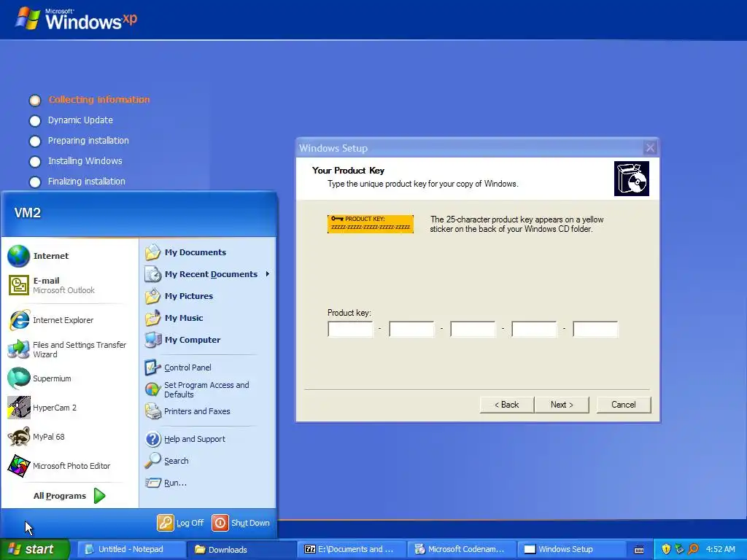The height and width of the screenshot is (560, 747).
Task: Focus the third product key field
Action: point(473,329)
